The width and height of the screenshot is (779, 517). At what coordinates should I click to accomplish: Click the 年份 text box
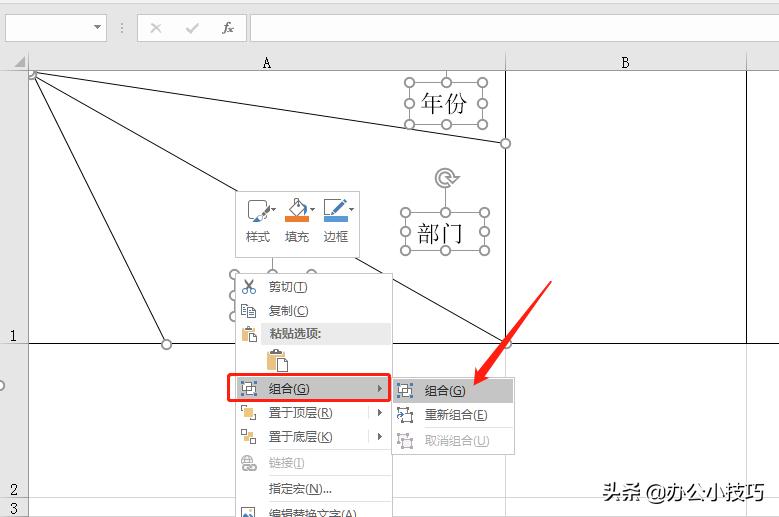(444, 104)
